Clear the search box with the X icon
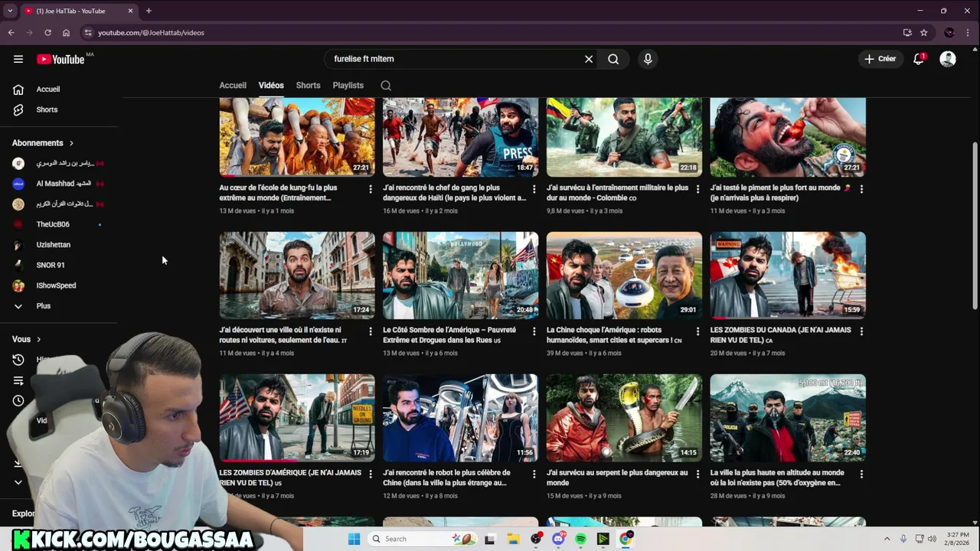Screen dimensions: 980x551 point(589,59)
